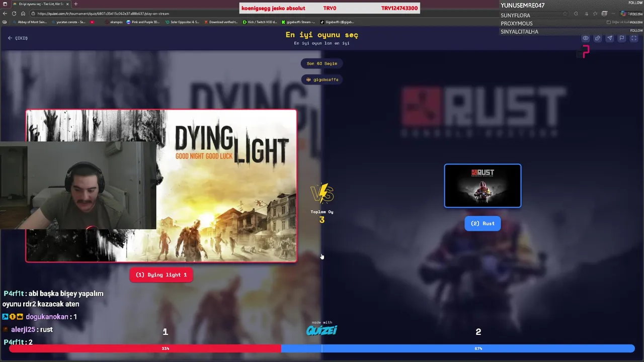This screenshot has height=362, width=644.
Task: Open a new tab with the plus icon
Action: click(76, 4)
